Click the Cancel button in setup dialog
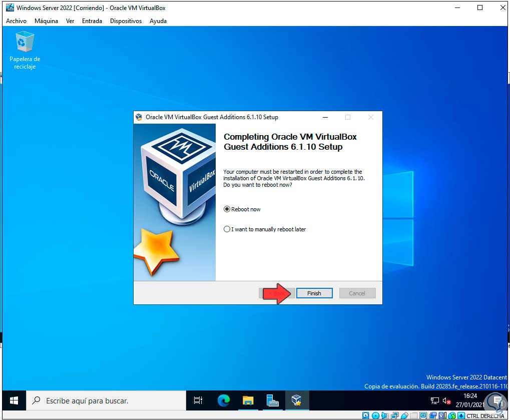The image size is (510, 420). [x=357, y=293]
